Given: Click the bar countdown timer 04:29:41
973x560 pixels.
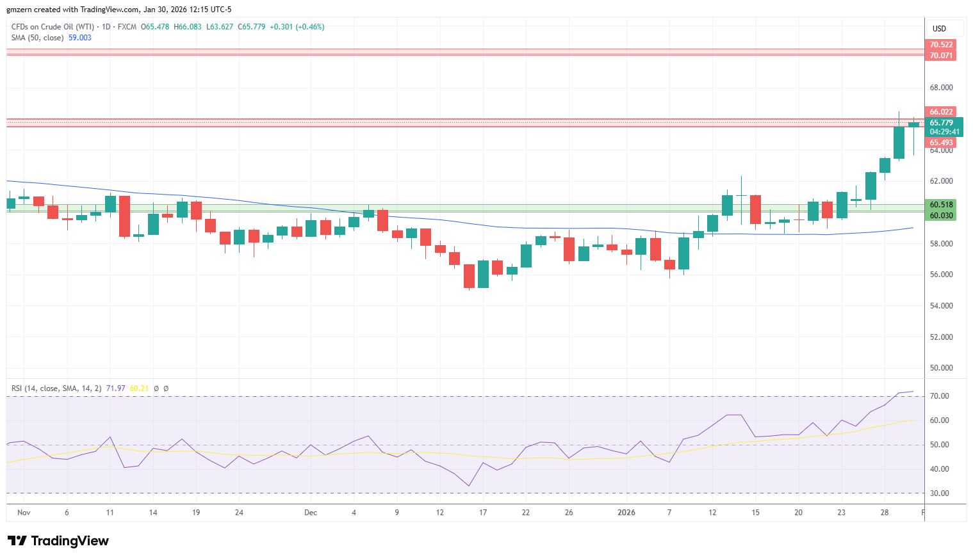Looking at the screenshot, I should [945, 132].
